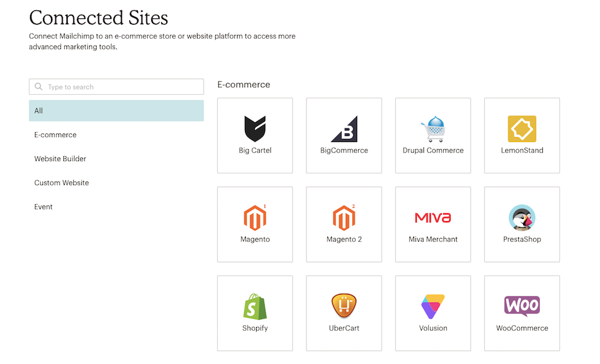Filter by Event category

click(x=43, y=207)
